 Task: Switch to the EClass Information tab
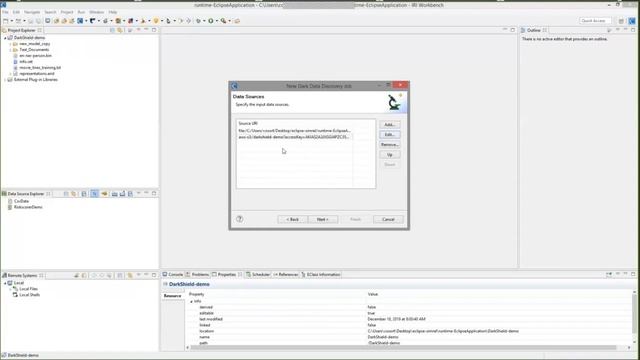pyautogui.click(x=321, y=275)
